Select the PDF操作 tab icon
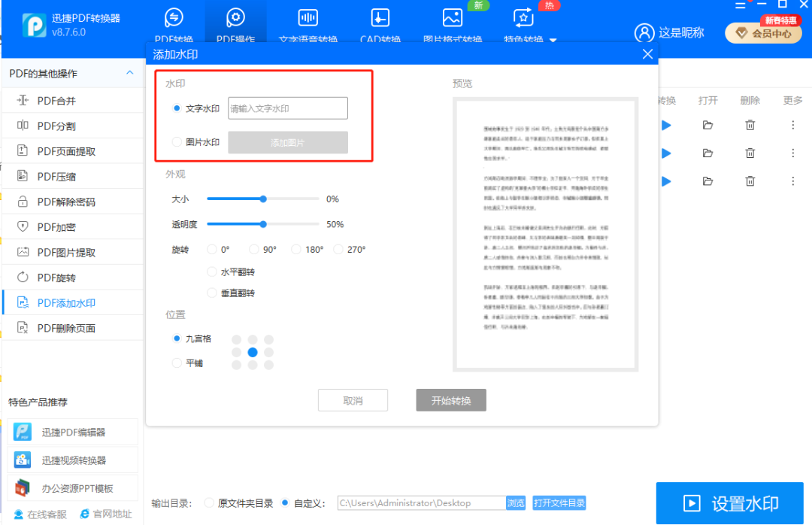The width and height of the screenshot is (812, 525). point(235,17)
